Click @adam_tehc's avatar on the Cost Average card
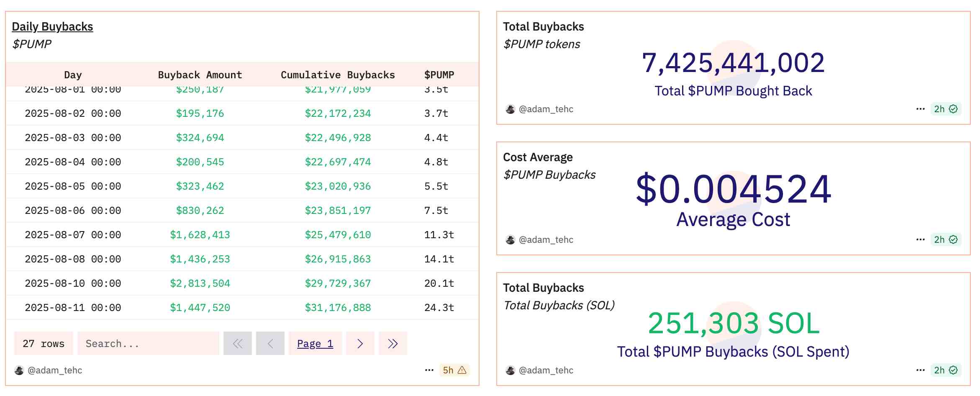Image resolution: width=980 pixels, height=396 pixels. point(510,239)
